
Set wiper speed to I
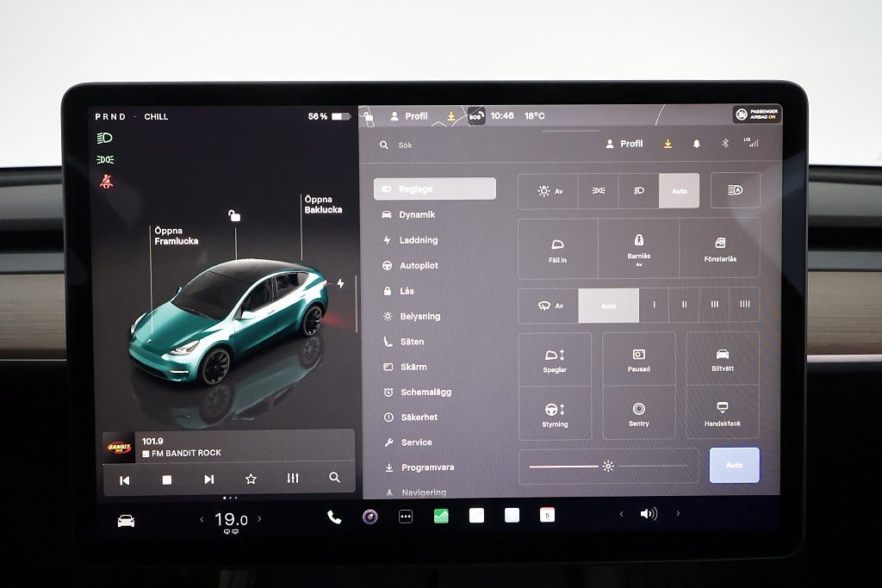coord(655,305)
